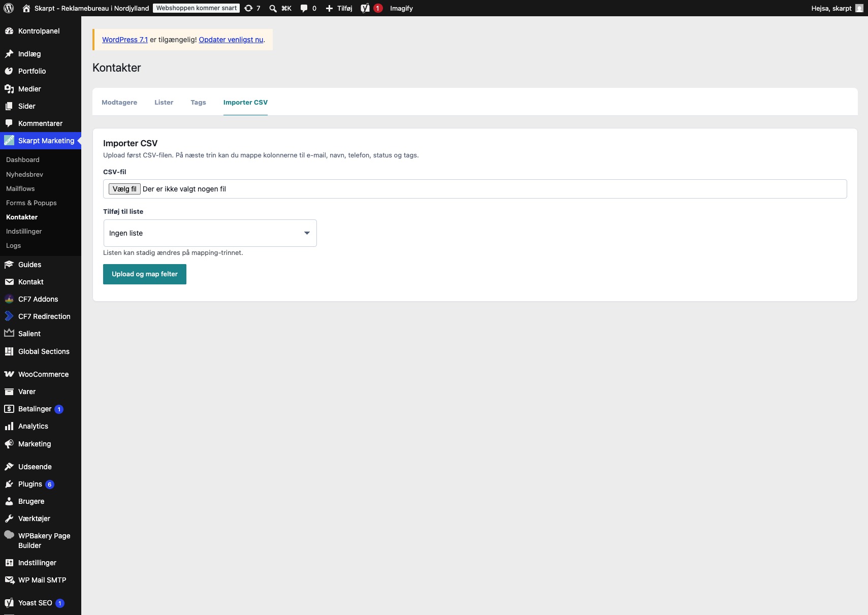This screenshot has height=615, width=868.
Task: Click the Yoast icon in the admin bar
Action: tap(365, 8)
